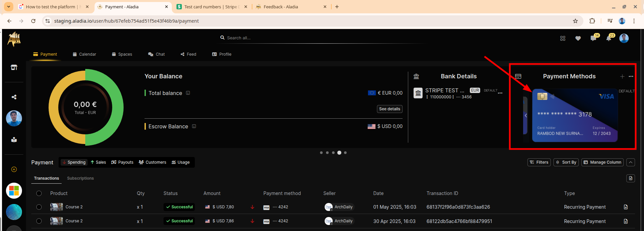
Task: Open Profile tab
Action: click(222, 54)
